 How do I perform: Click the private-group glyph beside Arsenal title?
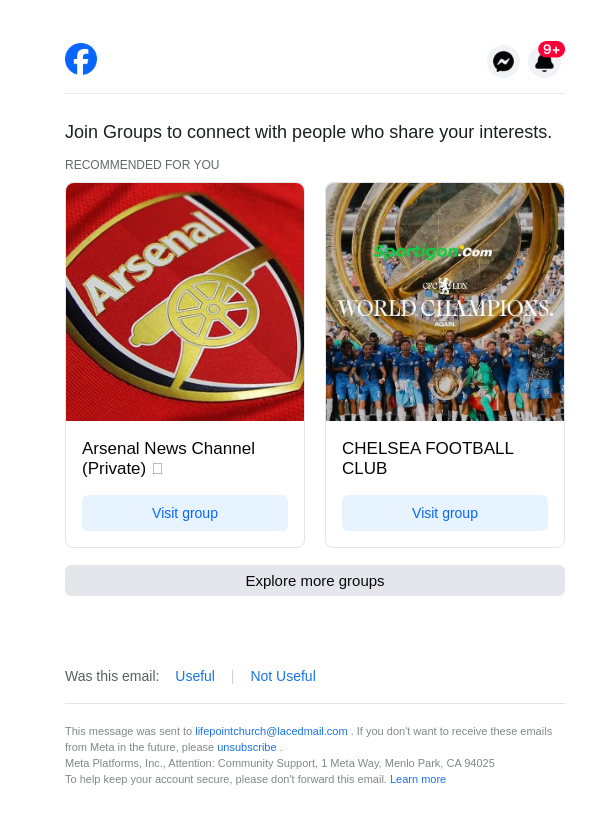[x=157, y=469]
